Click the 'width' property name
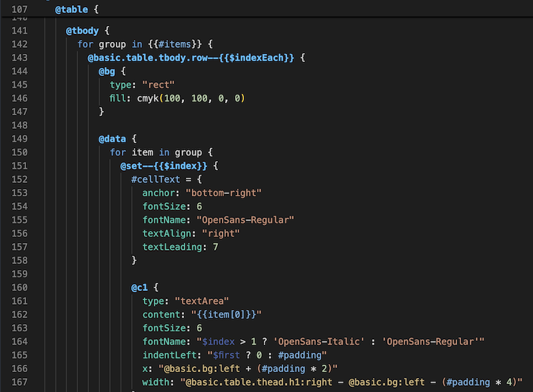The width and height of the screenshot is (533, 392). 156,383
